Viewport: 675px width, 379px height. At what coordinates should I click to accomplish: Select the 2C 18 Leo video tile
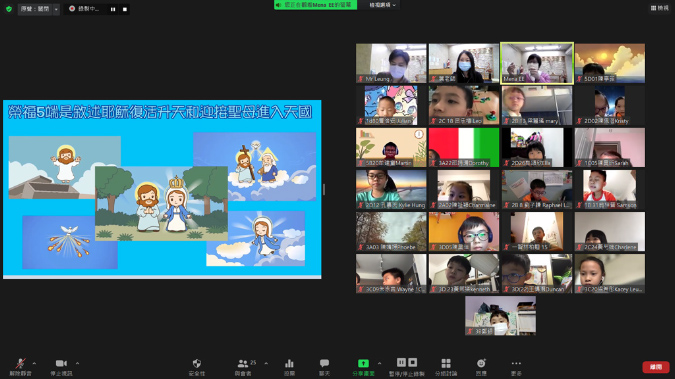click(x=464, y=106)
